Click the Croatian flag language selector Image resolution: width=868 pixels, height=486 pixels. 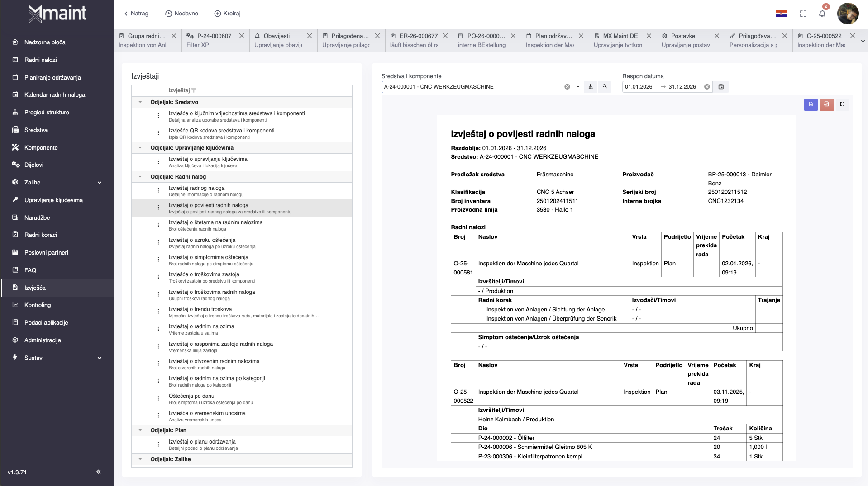coord(781,14)
